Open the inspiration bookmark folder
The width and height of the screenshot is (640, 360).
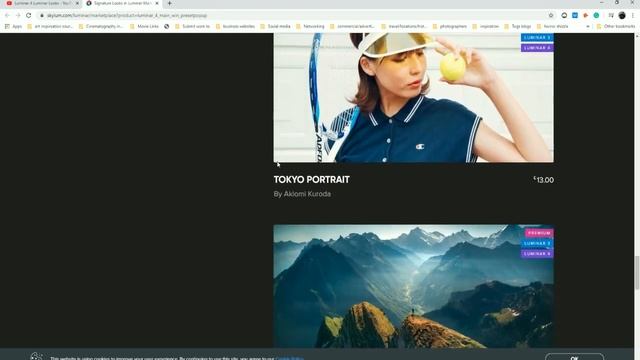(486, 26)
